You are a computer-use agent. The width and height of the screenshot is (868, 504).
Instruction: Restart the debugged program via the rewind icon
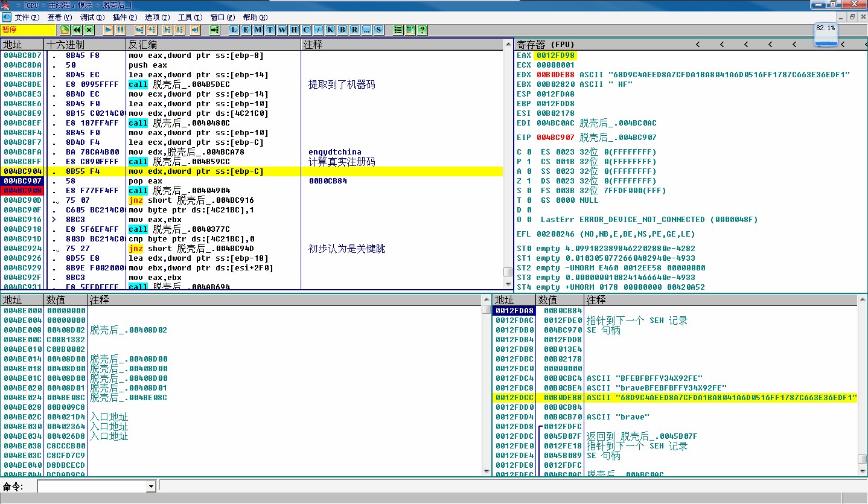(x=77, y=30)
